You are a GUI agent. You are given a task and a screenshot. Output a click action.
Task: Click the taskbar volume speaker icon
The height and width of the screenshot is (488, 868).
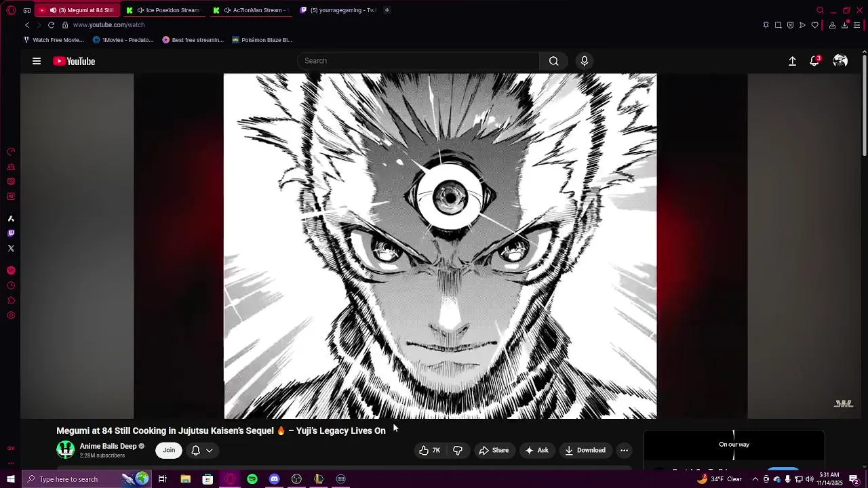[810, 479]
